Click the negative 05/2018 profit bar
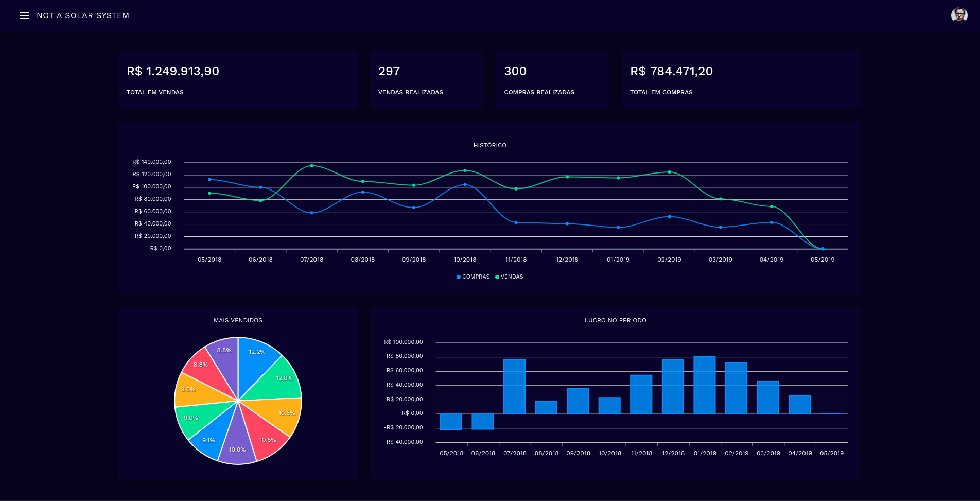980x501 pixels. click(451, 422)
